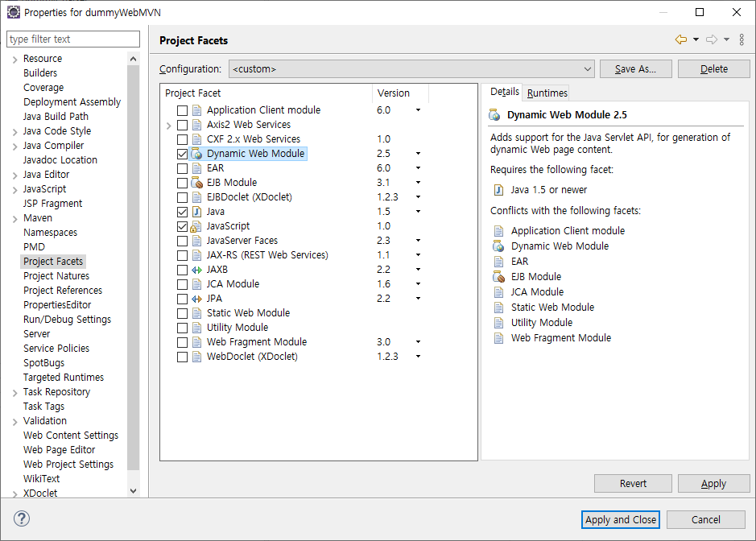
Task: Click the EJB Module bean icon in facet list
Action: pos(196,183)
